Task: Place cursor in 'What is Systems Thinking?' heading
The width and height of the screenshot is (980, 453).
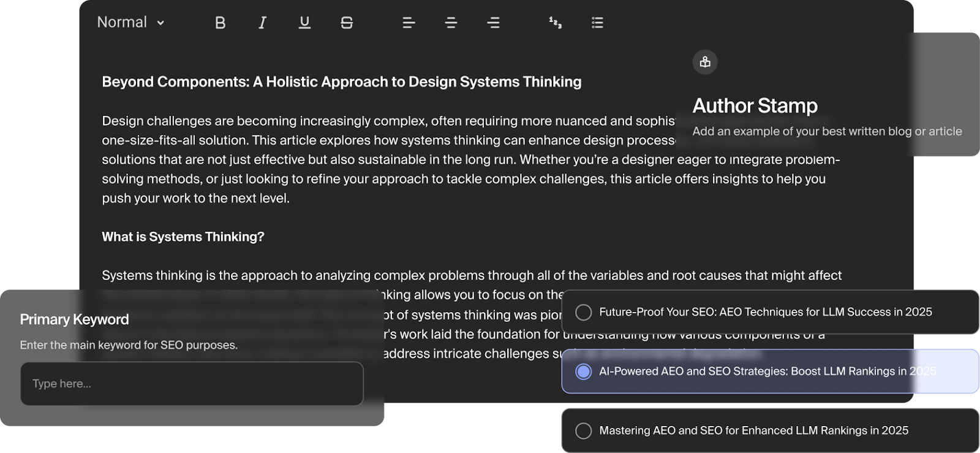Action: pos(183,237)
